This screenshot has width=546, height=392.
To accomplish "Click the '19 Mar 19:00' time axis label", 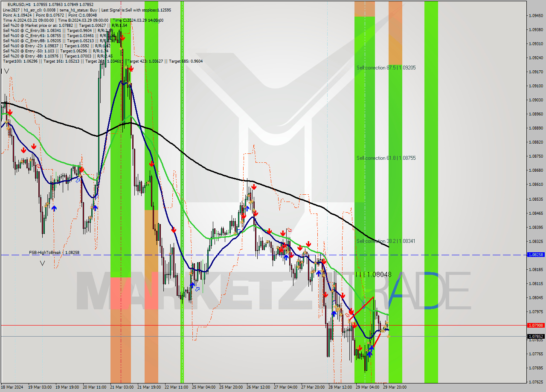I will coord(67,387).
